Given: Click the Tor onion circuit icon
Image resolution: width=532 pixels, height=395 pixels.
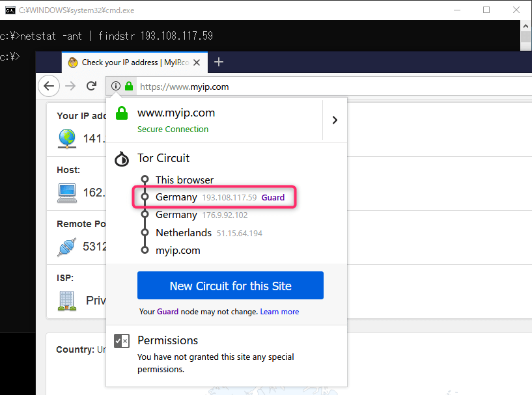Looking at the screenshot, I should click(122, 159).
